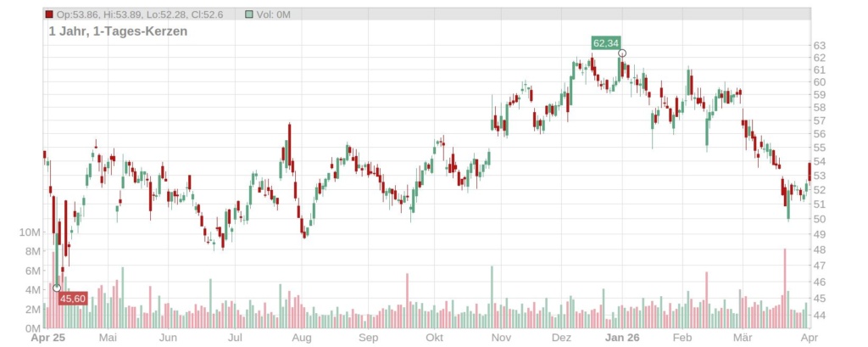Click the circle marker at the 45,60 low

57,288
